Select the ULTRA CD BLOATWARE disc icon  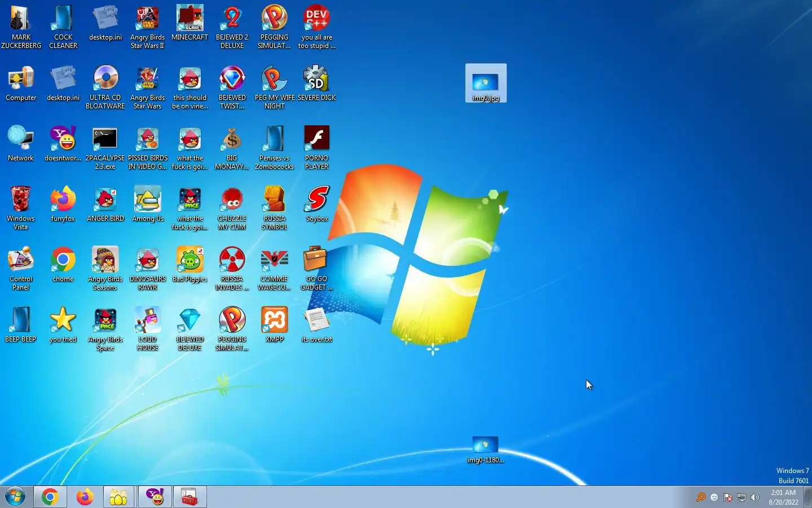tap(105, 87)
